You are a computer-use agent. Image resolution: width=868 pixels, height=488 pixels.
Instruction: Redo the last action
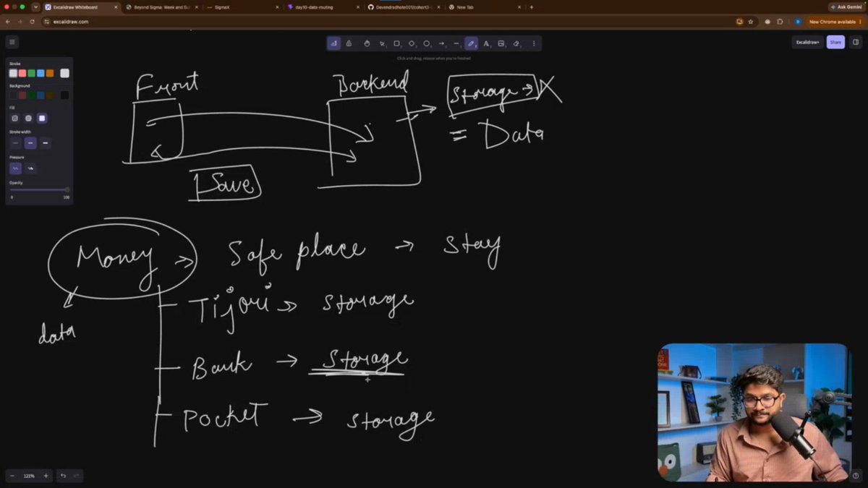click(x=77, y=476)
